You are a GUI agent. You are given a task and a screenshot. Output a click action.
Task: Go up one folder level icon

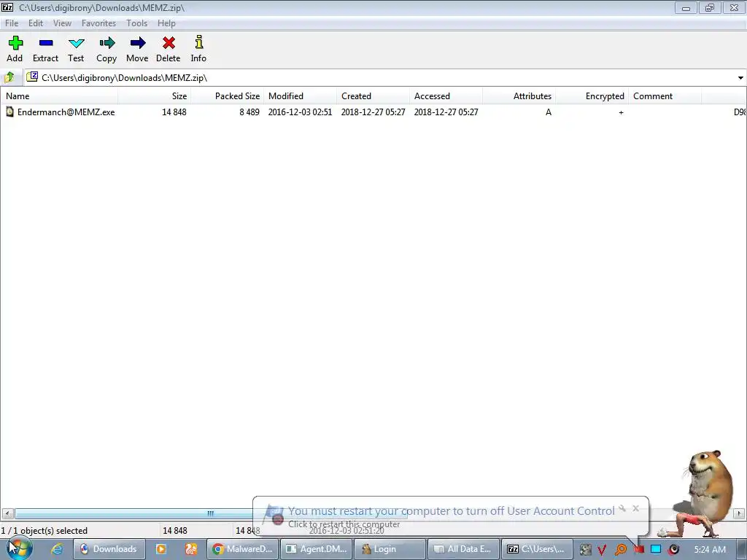pyautogui.click(x=9, y=77)
